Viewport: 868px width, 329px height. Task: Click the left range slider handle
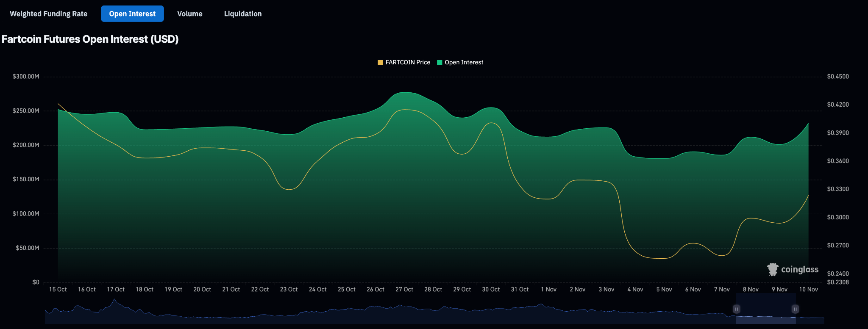click(x=737, y=309)
